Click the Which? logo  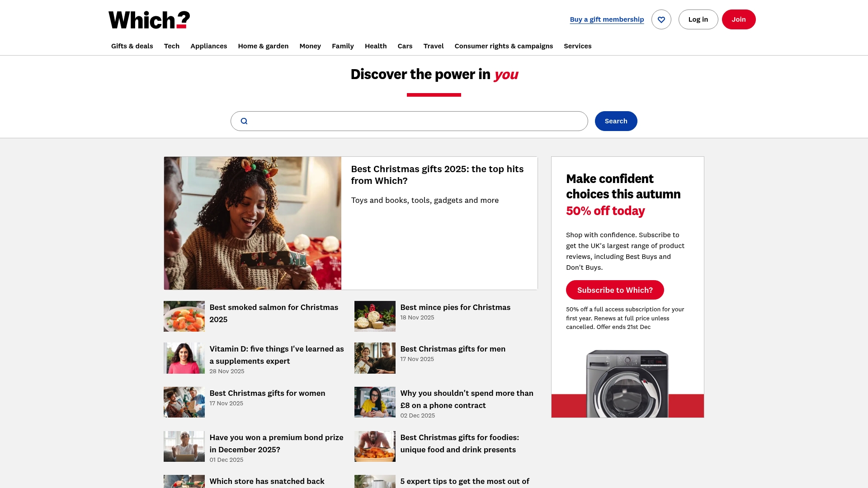(x=147, y=19)
